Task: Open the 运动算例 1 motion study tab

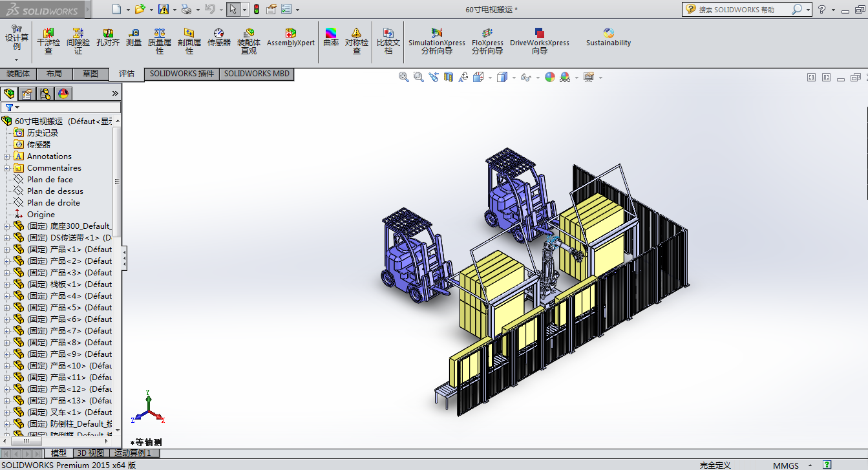Action: [132, 453]
